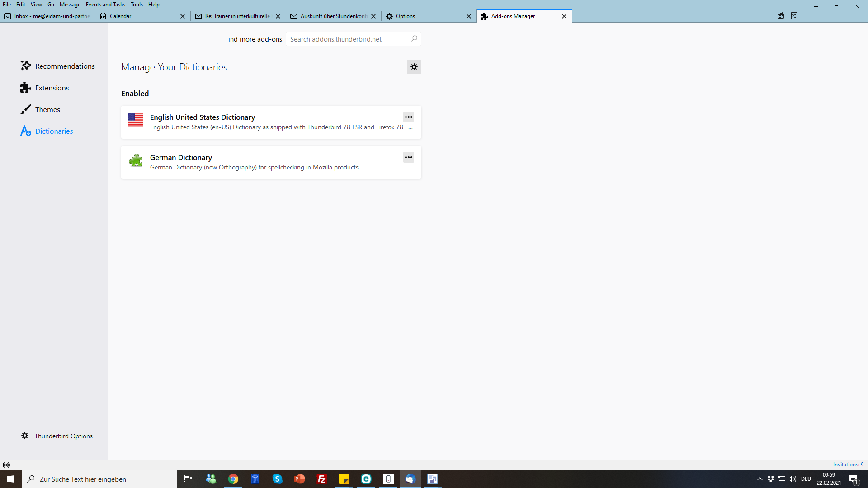Click the Windows taskbar search box
Viewport: 868px width, 488px height.
point(99,479)
